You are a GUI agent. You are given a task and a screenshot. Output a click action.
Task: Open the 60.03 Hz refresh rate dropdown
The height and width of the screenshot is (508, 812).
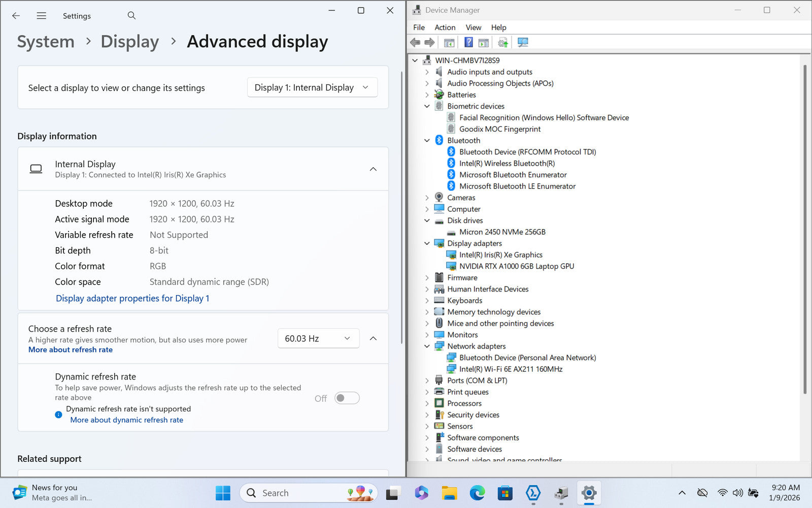pos(318,338)
